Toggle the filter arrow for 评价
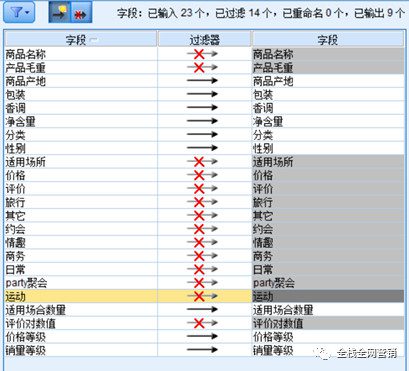This screenshot has height=371, width=409. coord(202,189)
